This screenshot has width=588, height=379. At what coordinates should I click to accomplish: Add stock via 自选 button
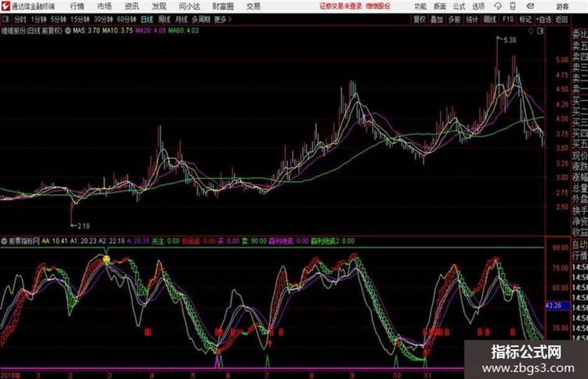point(544,19)
